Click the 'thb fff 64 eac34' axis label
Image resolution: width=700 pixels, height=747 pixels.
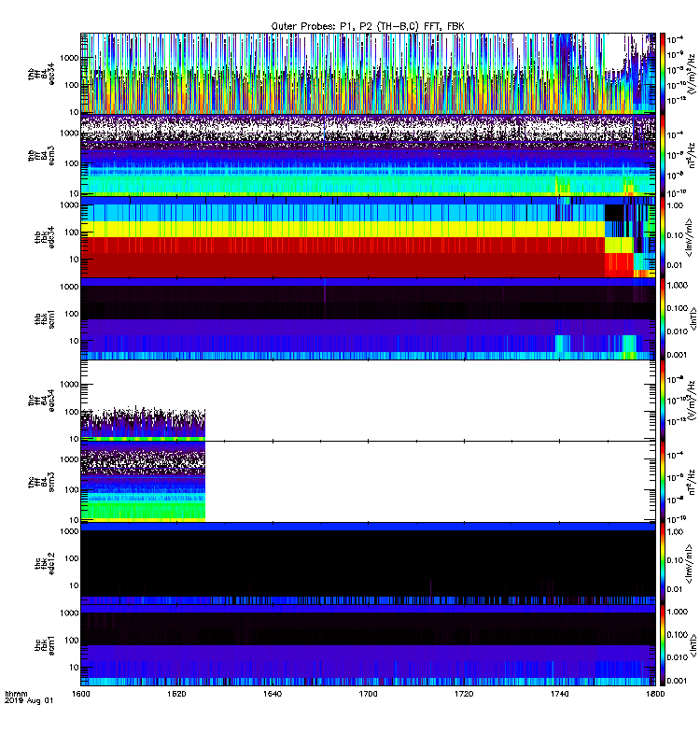(41, 74)
